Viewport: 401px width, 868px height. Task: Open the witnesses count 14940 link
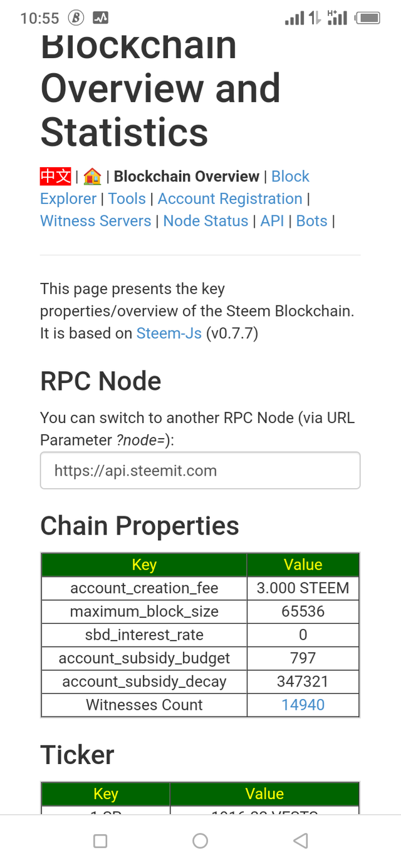(x=303, y=705)
